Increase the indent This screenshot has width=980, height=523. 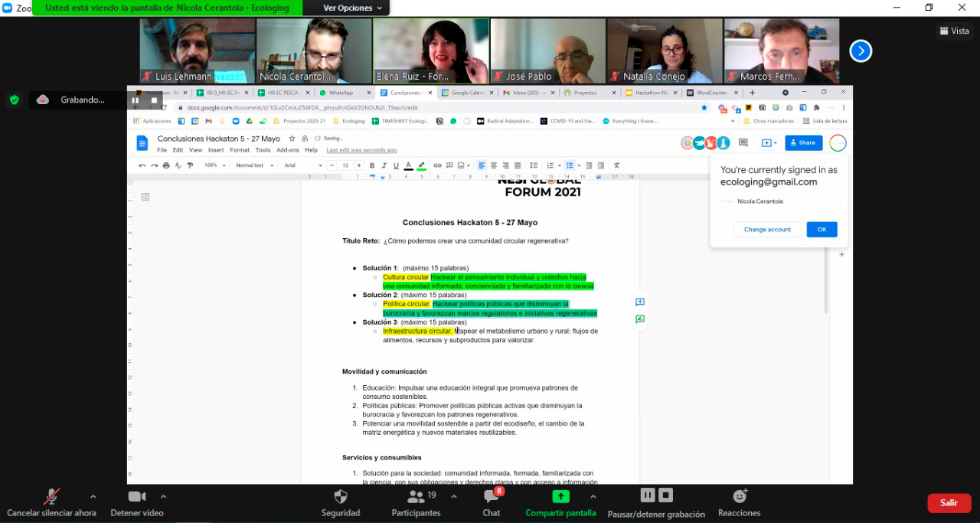pyautogui.click(x=601, y=165)
